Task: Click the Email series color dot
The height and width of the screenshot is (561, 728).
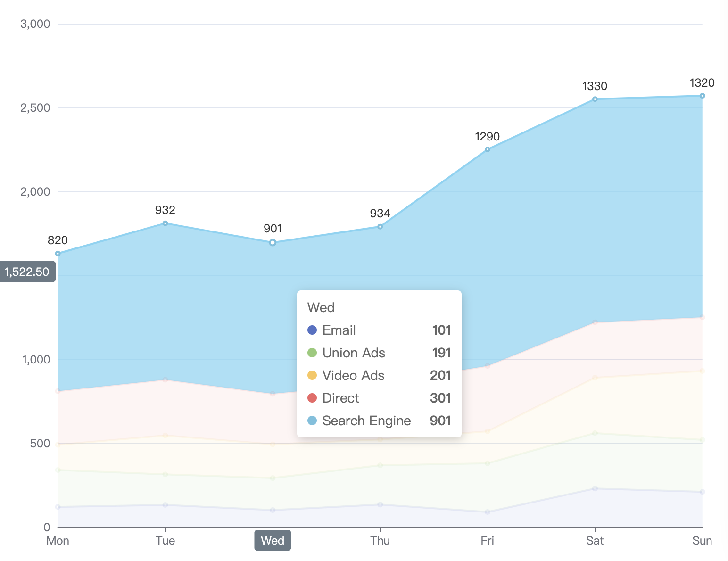Action: 312,330
